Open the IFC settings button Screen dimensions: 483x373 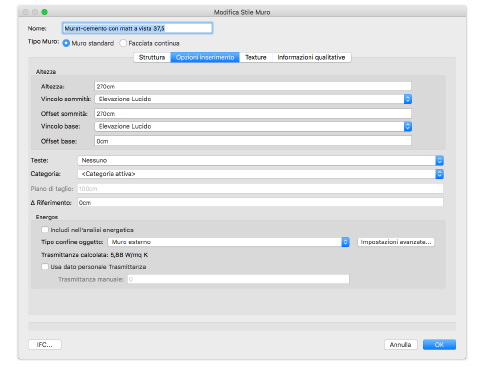45,345
